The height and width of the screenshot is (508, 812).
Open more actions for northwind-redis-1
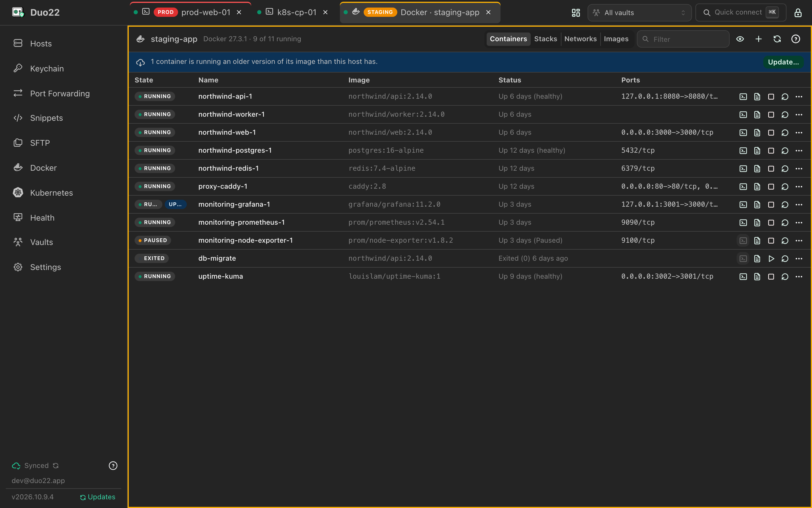coord(799,169)
